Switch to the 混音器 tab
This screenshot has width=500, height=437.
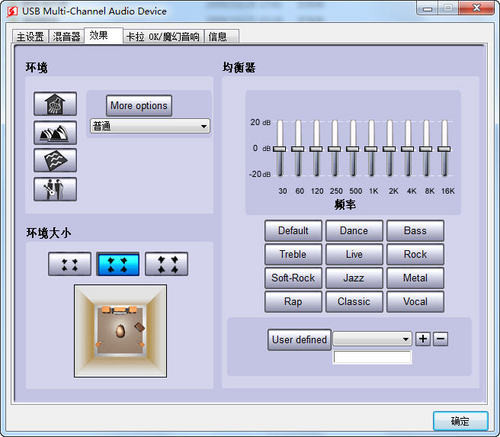point(66,36)
